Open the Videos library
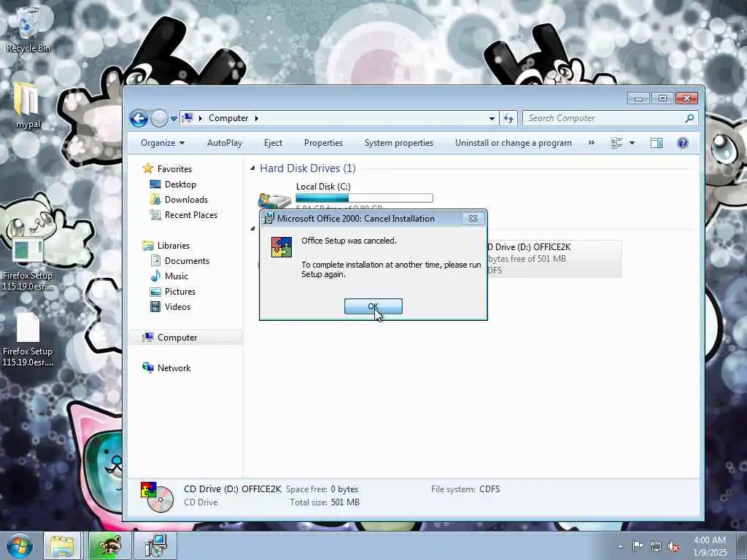Screen dimensions: 747x560 coord(177,307)
